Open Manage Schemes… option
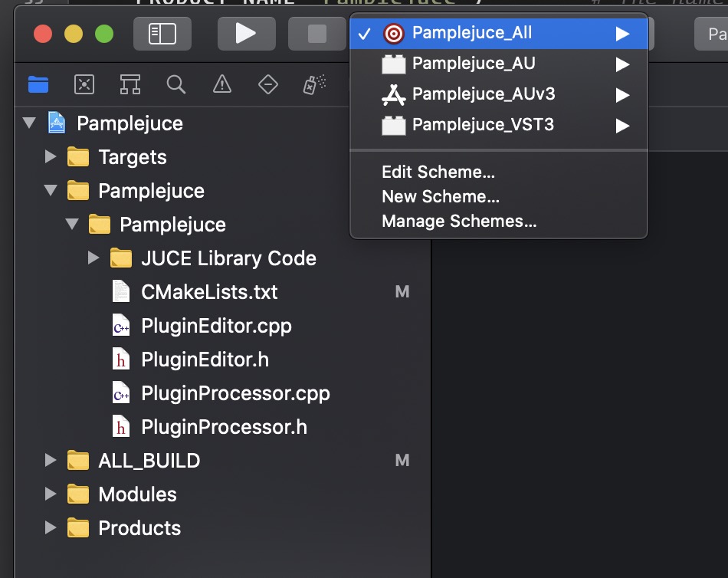Screen dimensions: 728x578 pyautogui.click(x=459, y=222)
